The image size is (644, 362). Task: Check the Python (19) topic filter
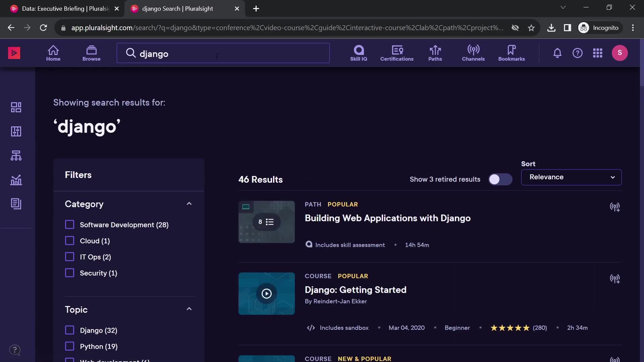coord(69,346)
